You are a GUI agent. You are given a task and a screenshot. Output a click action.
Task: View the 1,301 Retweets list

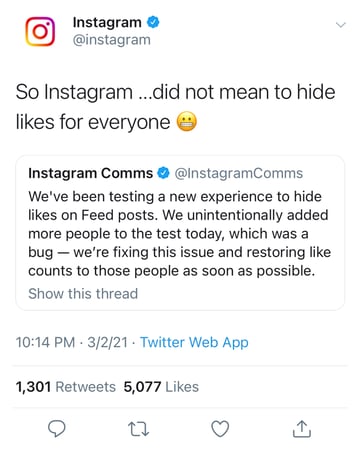66,387
